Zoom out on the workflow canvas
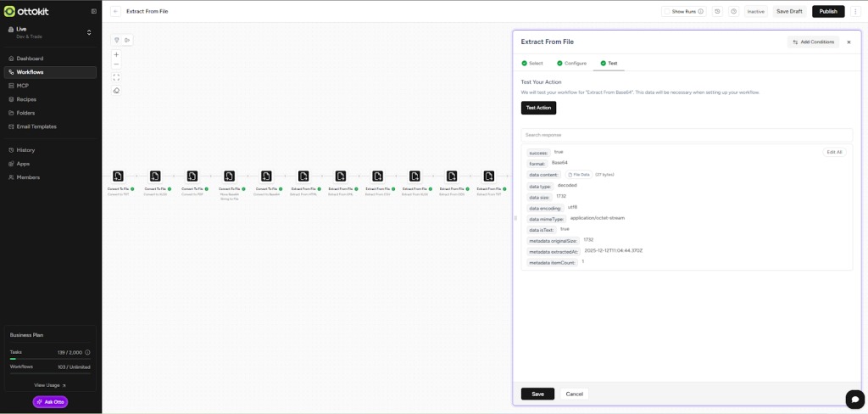This screenshot has width=868, height=414. tap(116, 64)
